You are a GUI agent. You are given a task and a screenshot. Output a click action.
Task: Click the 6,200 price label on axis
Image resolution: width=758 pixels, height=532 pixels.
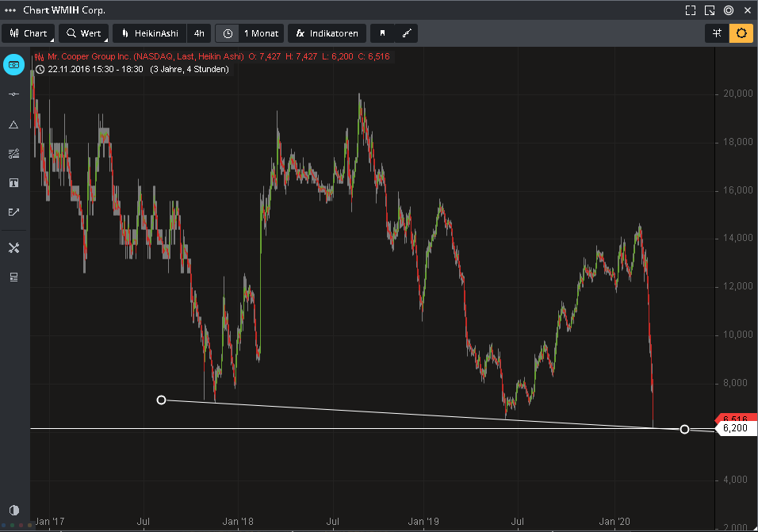click(735, 428)
